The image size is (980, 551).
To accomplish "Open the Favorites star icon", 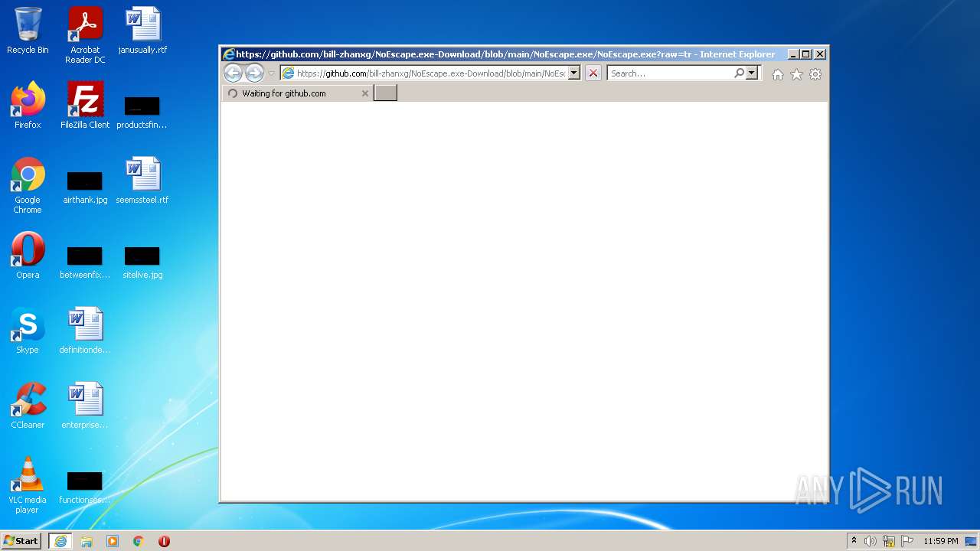I will [x=796, y=74].
